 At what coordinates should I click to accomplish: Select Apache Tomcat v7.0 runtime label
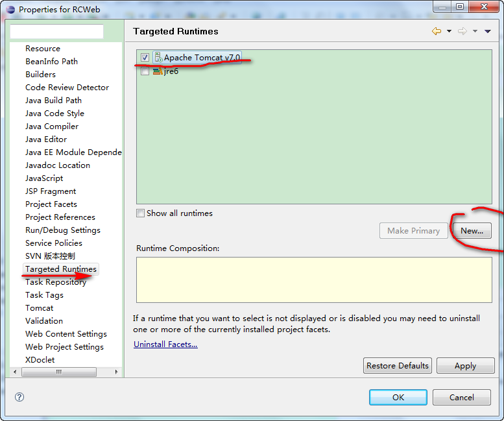[x=202, y=58]
